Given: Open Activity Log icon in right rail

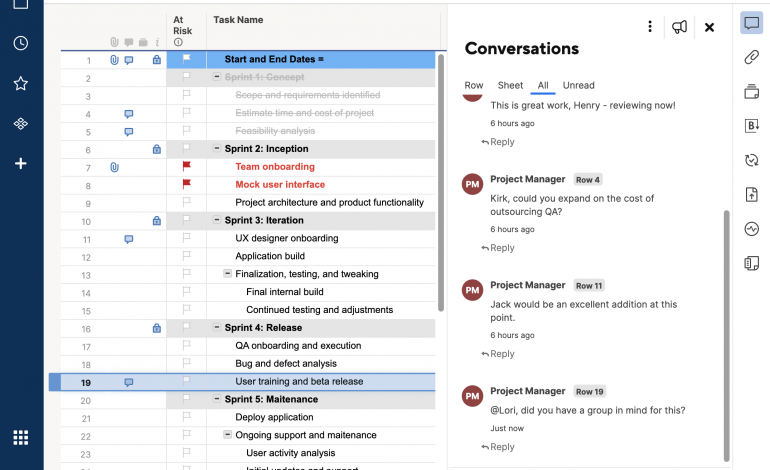Looking at the screenshot, I should pyautogui.click(x=751, y=229).
